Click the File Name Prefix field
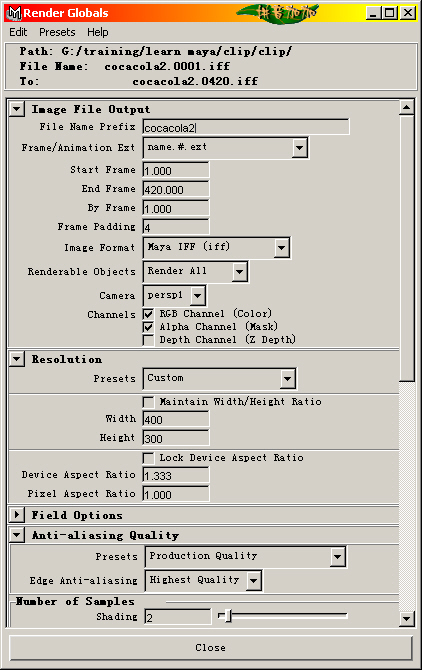This screenshot has width=422, height=670. (246, 127)
